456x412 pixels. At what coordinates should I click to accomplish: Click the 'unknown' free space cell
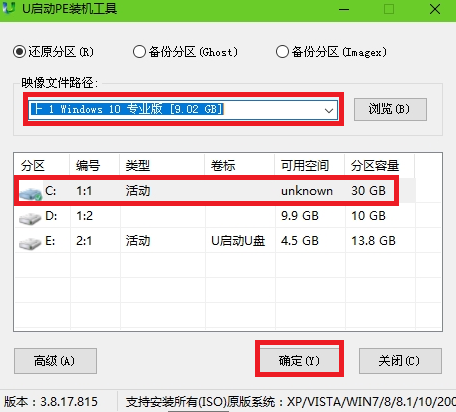click(x=307, y=191)
